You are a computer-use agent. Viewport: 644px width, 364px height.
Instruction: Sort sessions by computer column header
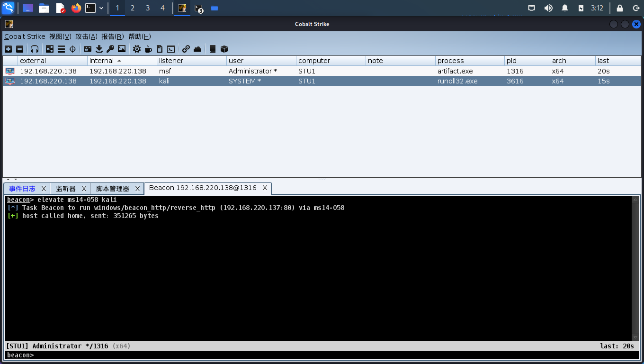pyautogui.click(x=331, y=61)
